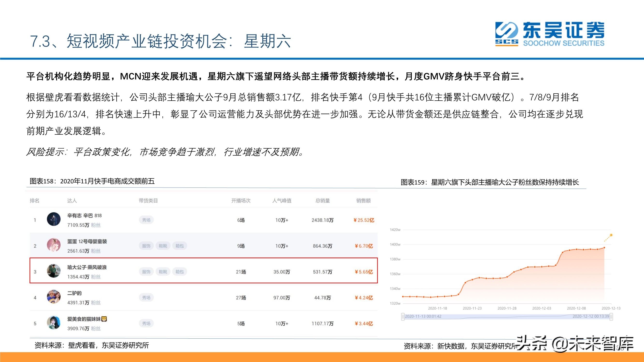The image size is (644, 362).
Task: Click left handle of chart date range slider
Action: [x=403, y=317]
